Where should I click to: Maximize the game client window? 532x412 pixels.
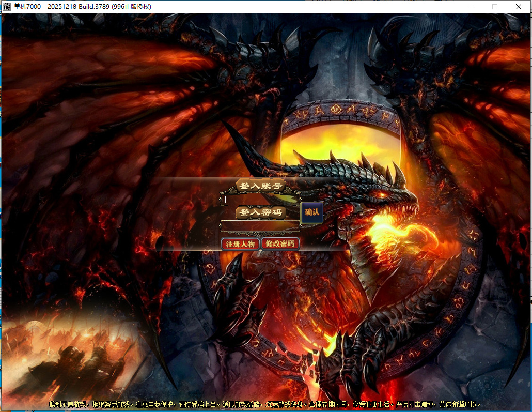pos(495,7)
